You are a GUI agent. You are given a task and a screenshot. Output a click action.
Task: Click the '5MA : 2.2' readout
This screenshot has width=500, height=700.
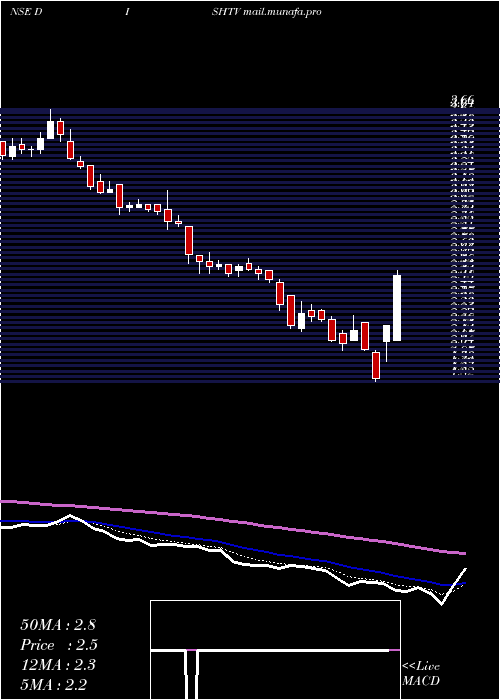[54, 685]
